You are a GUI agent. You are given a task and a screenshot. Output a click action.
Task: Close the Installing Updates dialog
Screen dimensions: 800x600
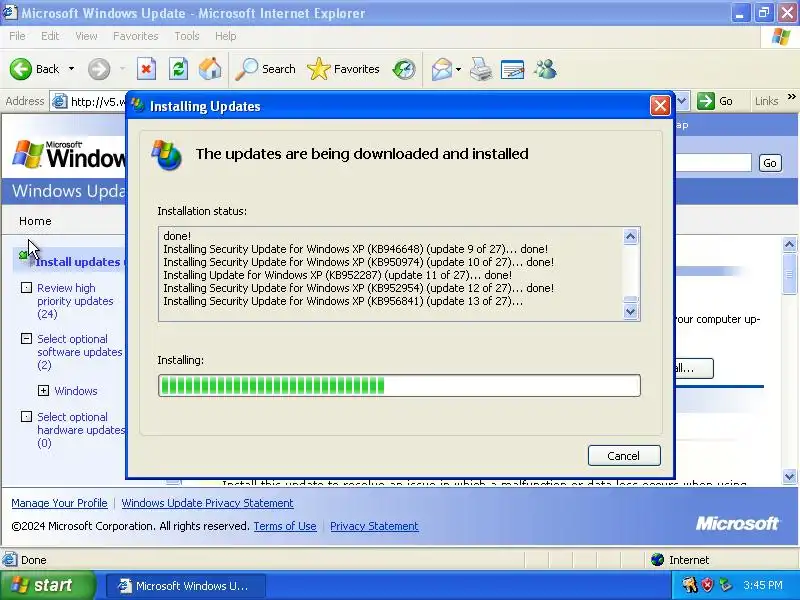(660, 106)
